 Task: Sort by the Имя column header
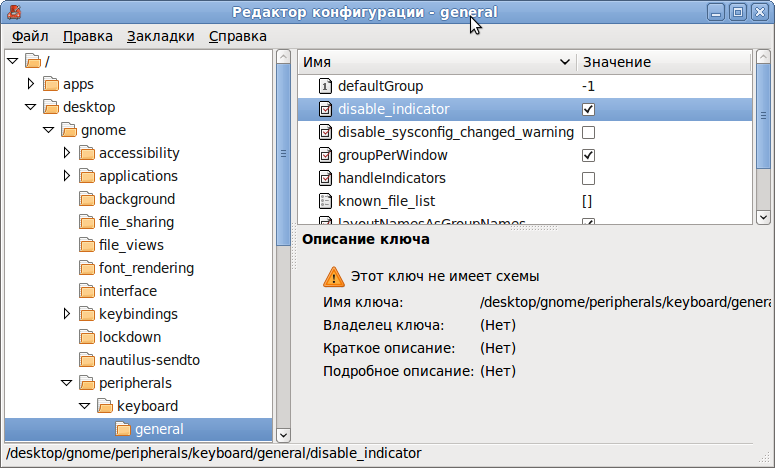coord(437,62)
